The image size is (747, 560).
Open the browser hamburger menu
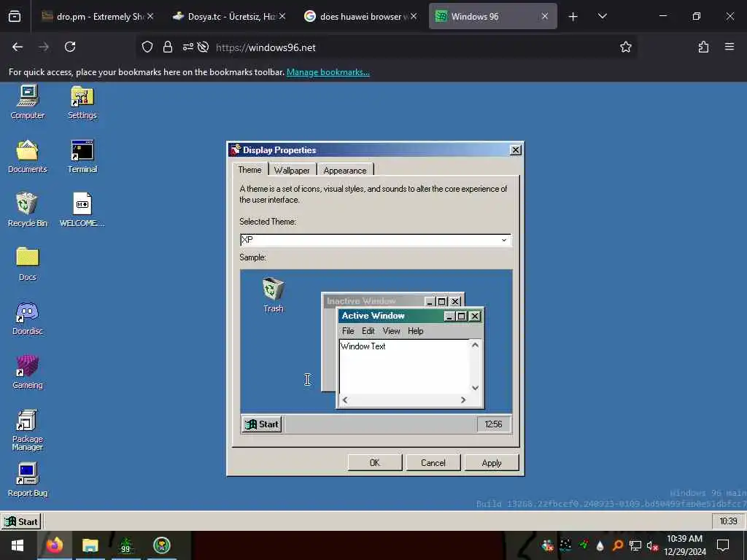[729, 47]
